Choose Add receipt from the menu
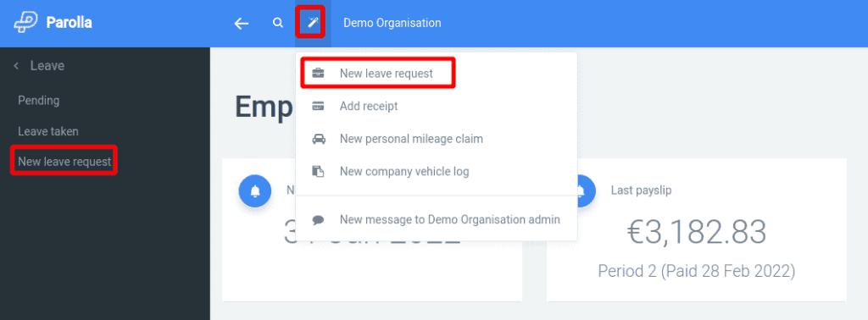 tap(369, 106)
